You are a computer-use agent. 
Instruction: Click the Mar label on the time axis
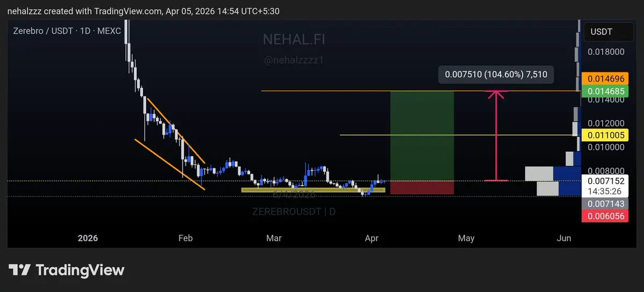coord(274,238)
